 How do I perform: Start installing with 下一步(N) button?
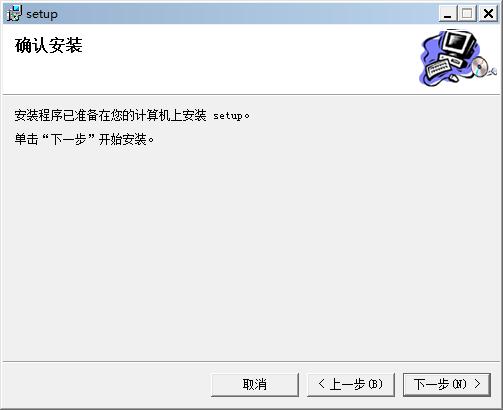pos(447,385)
